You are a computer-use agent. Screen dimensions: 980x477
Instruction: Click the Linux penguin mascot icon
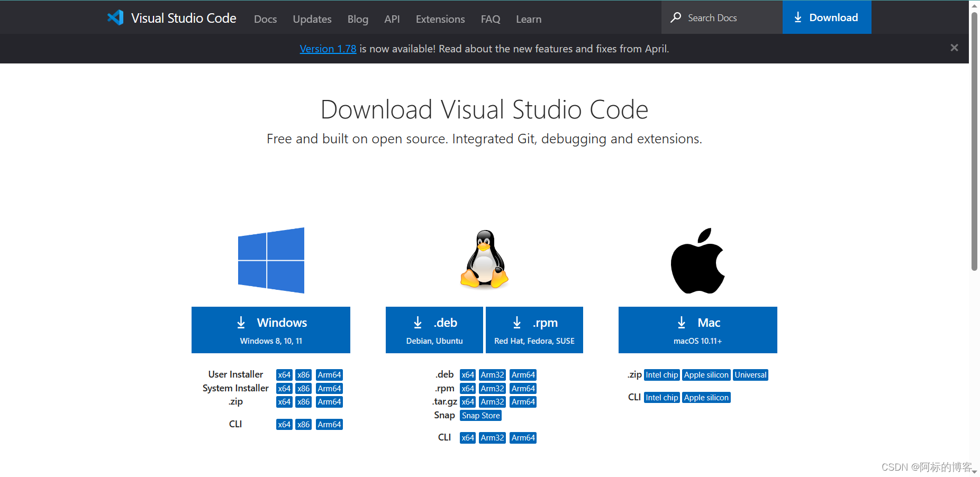click(x=484, y=260)
